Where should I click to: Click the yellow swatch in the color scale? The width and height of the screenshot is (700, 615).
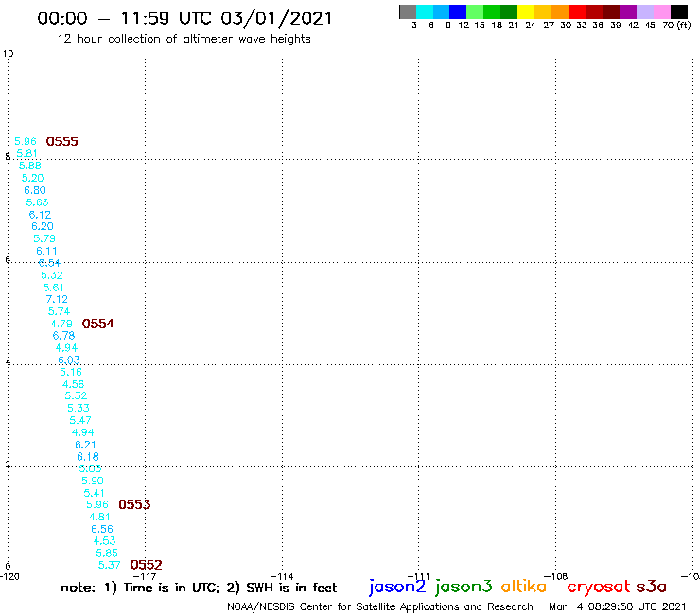click(x=526, y=11)
